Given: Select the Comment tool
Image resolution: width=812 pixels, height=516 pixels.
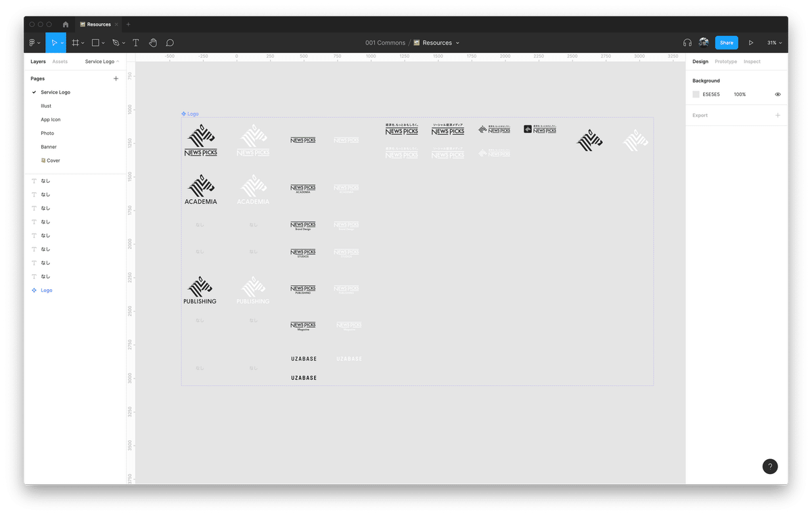Looking at the screenshot, I should (x=170, y=43).
